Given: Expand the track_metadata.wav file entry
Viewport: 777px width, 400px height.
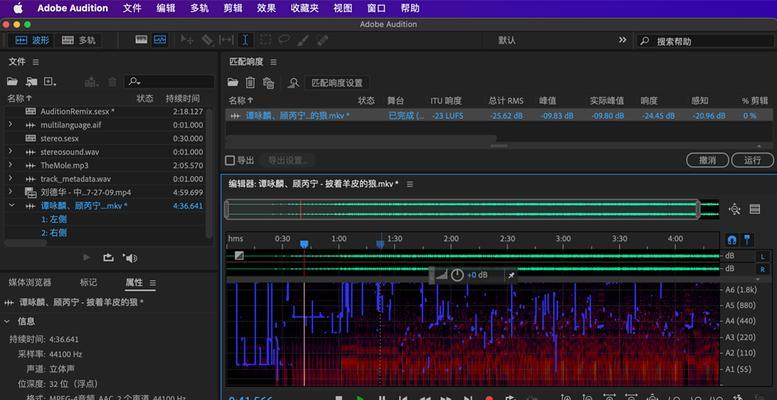Looking at the screenshot, I should click(10, 178).
